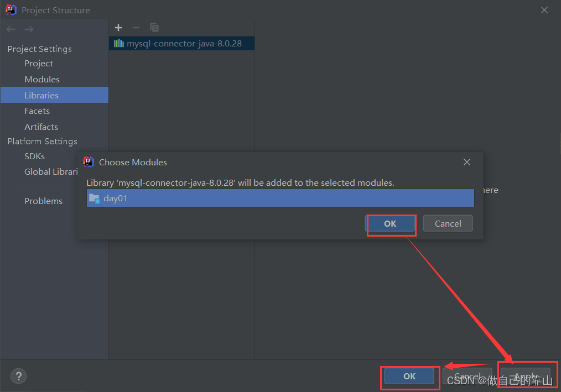Go forward with the right arrow icon

tap(29, 29)
